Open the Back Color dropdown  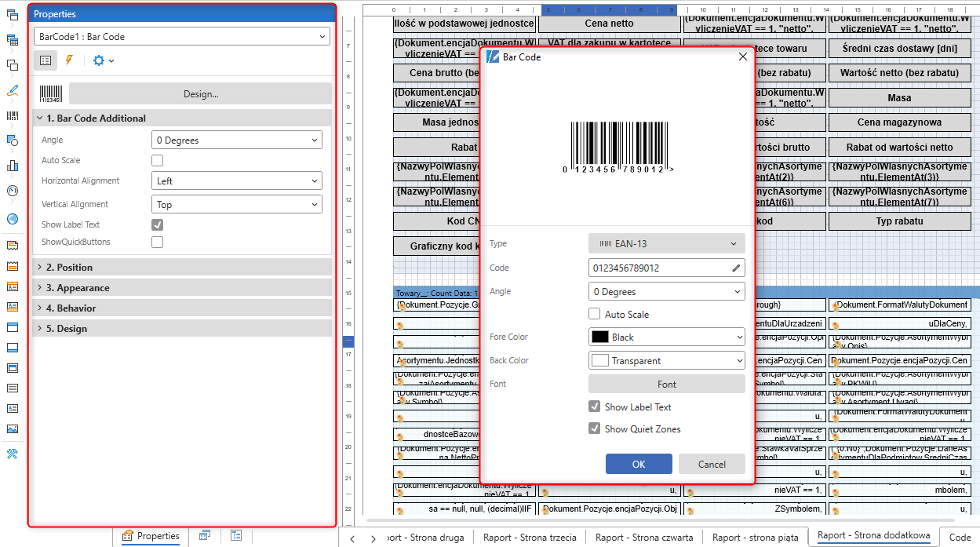point(667,360)
